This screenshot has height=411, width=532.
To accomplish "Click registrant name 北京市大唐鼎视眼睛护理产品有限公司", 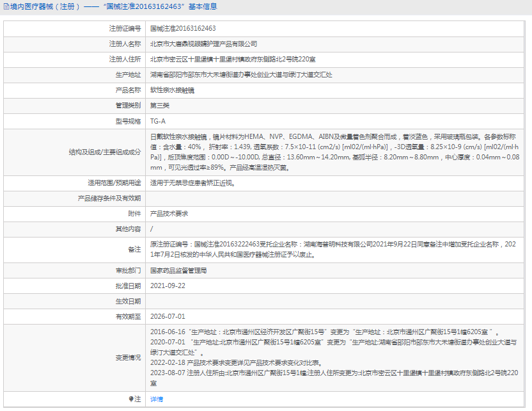I will (x=203, y=44).
